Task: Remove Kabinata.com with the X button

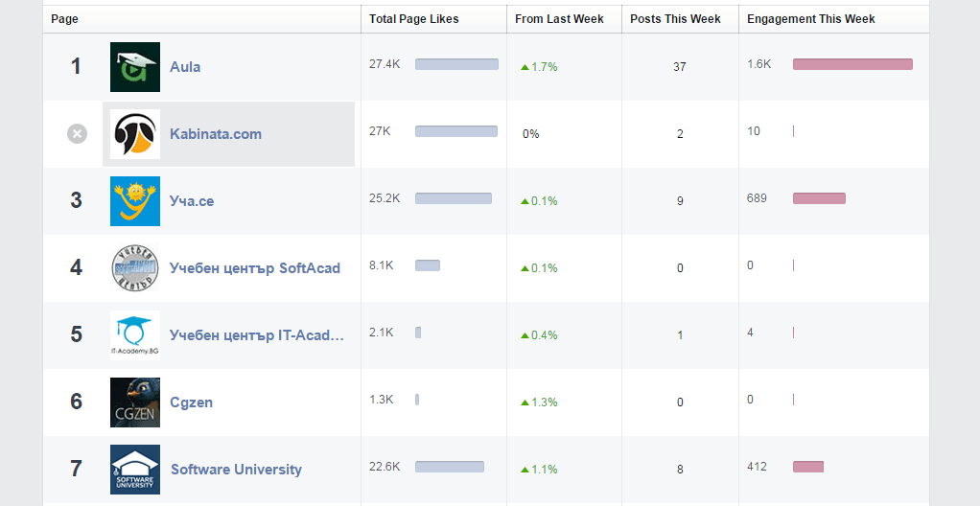Action: click(77, 134)
